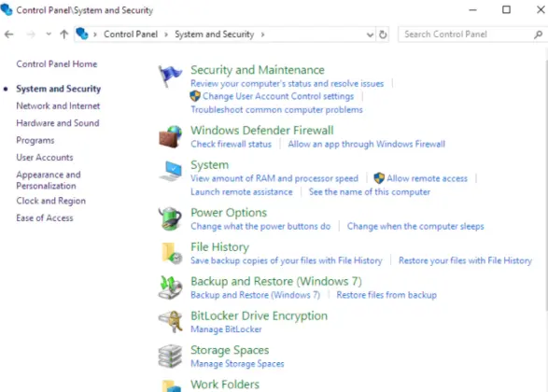The image size is (548, 392).
Task: View amount of RAM and processor speed
Action: point(274,178)
